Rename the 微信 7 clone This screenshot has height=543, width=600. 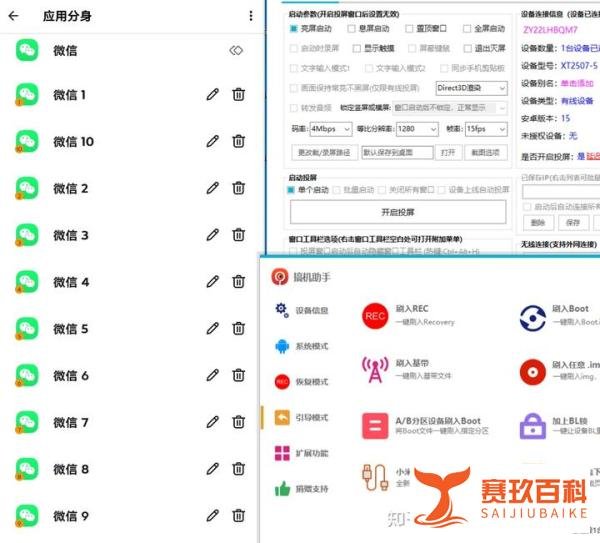[x=213, y=422]
